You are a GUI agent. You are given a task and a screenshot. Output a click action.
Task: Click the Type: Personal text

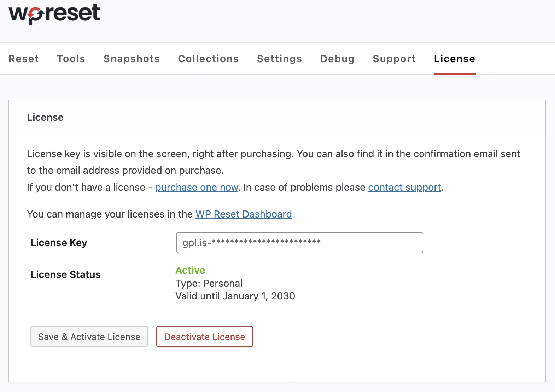pos(209,283)
